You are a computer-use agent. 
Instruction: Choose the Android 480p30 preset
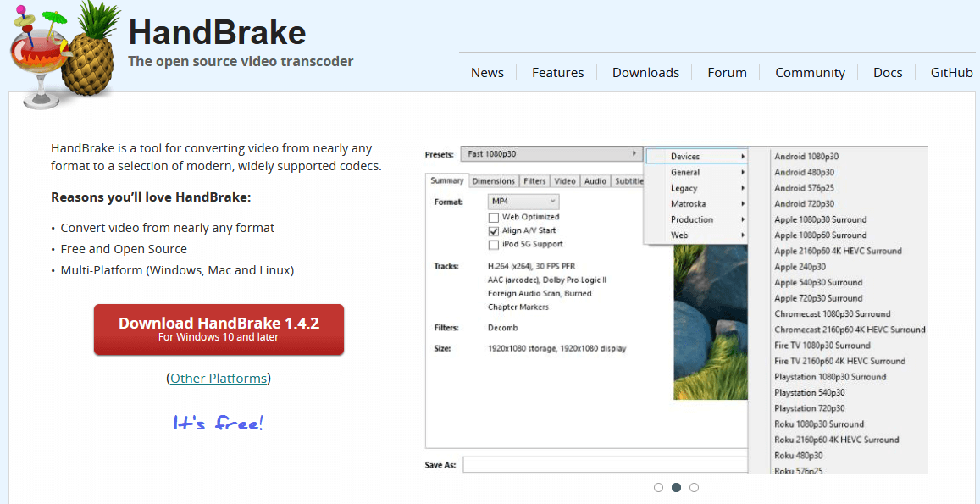coord(805,172)
